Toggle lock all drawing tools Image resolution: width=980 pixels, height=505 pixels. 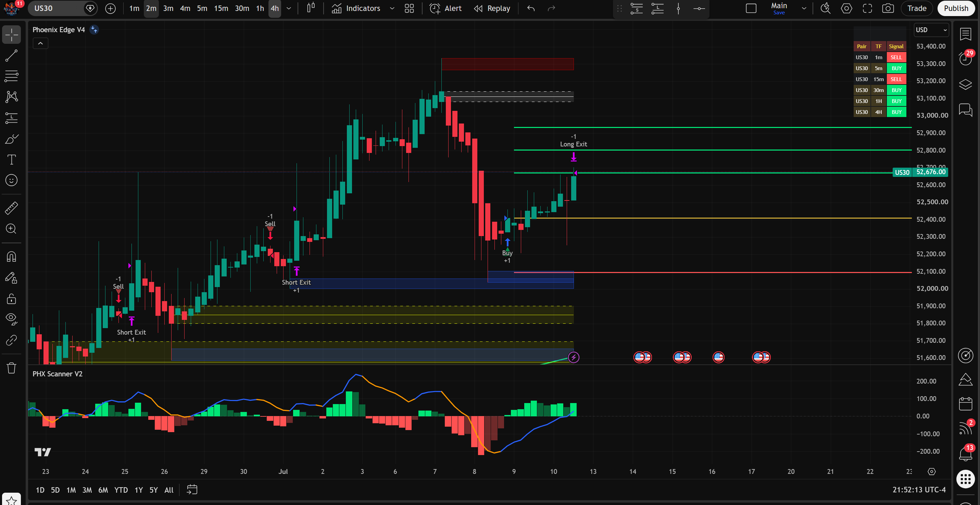pos(11,299)
